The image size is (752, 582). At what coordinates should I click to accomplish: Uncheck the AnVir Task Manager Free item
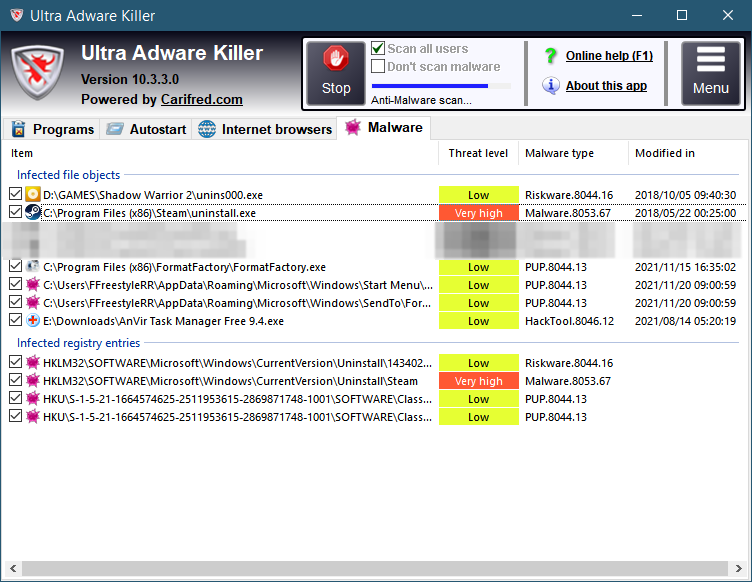(15, 320)
